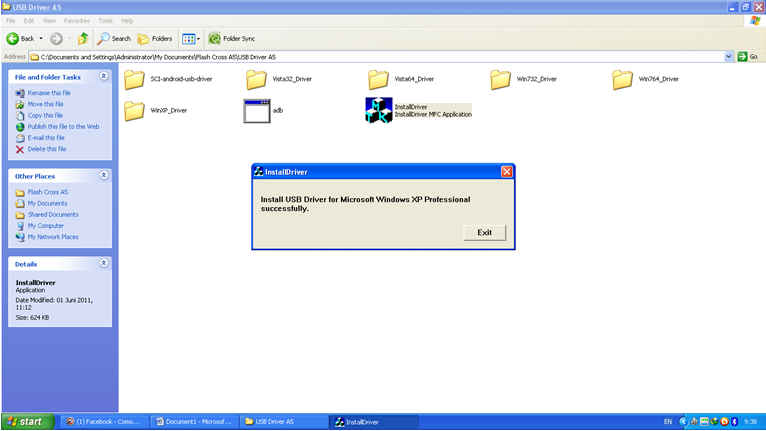This screenshot has height=431, width=766.
Task: Click the My Network Places link
Action: [52, 237]
